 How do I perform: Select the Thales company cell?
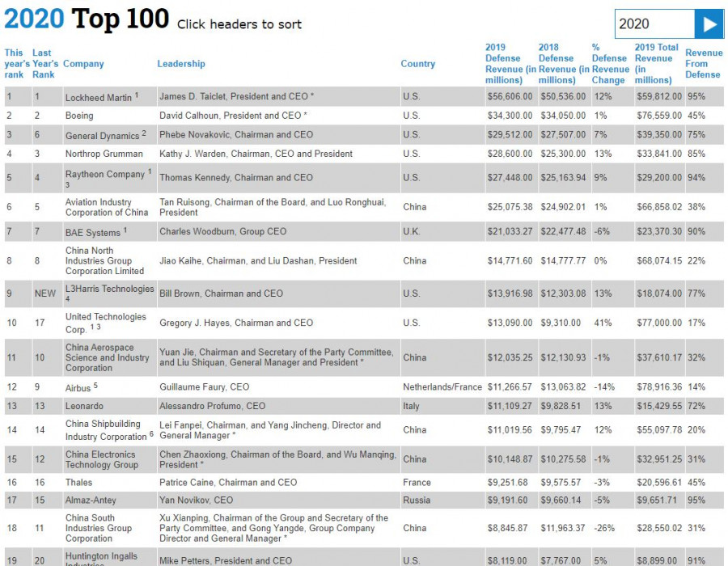pos(110,483)
